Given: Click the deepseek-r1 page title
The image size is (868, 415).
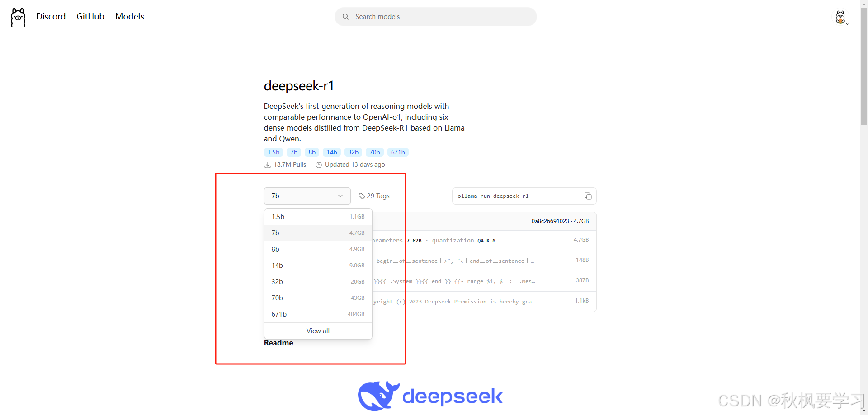Looking at the screenshot, I should click(x=299, y=86).
